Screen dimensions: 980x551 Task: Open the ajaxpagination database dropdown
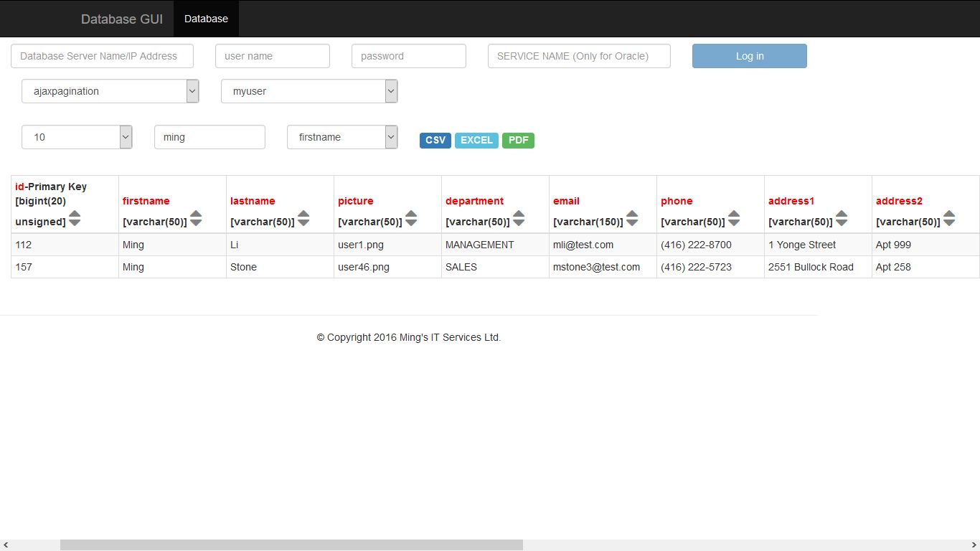coord(110,91)
